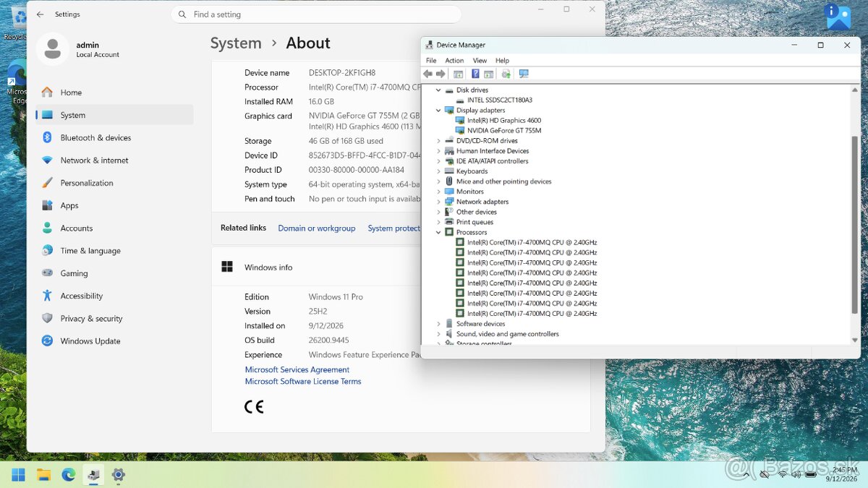Viewport: 868px width, 488px height.
Task: Open the File menu in Device Manager
Action: point(431,61)
